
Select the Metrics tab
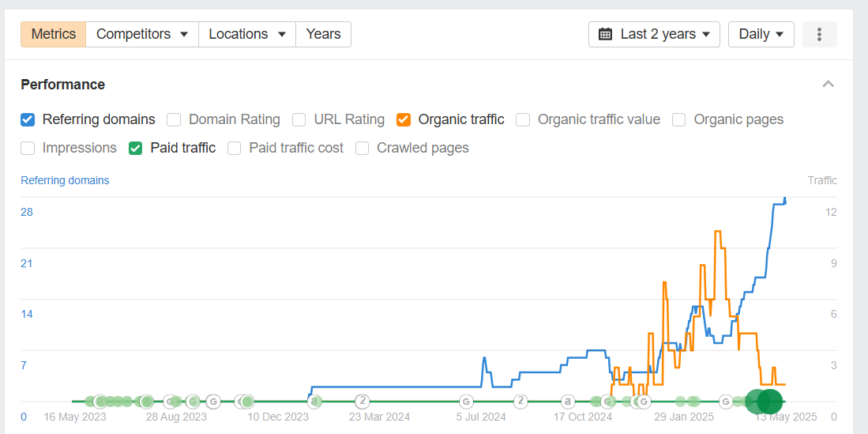pyautogui.click(x=53, y=34)
